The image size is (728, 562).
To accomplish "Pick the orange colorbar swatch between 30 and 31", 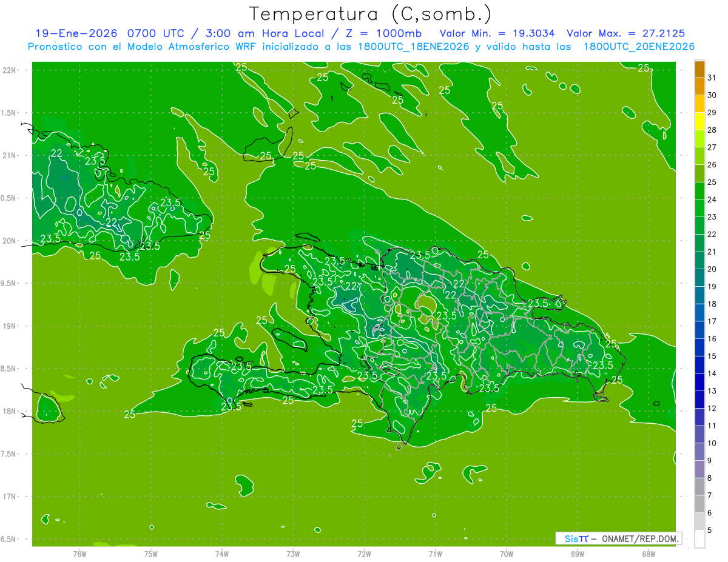I will [699, 87].
